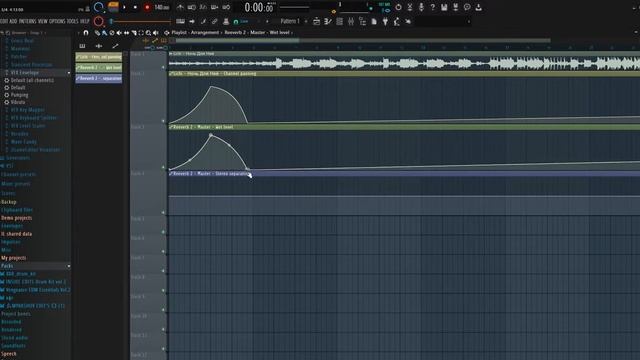Click the tempo tapper icon
The height and width of the screenshot is (360, 640).
coord(397,21)
